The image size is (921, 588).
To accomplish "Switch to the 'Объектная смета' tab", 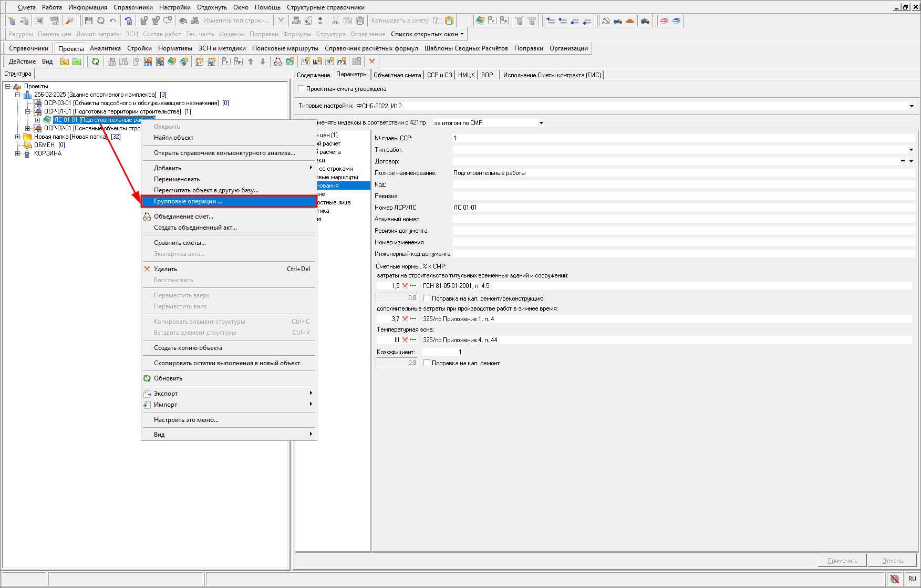I will tap(397, 75).
